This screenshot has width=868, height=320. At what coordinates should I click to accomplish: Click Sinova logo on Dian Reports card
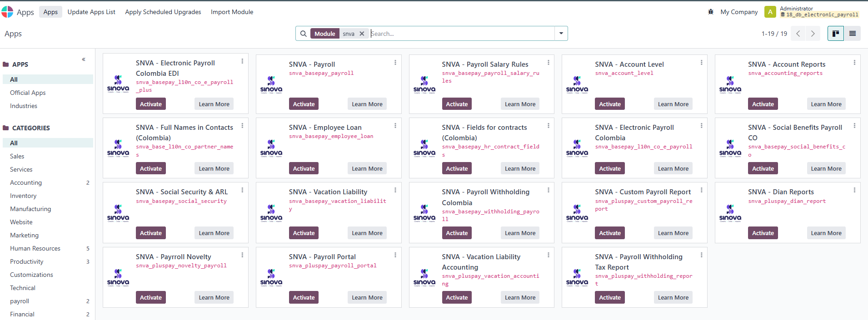click(x=730, y=213)
